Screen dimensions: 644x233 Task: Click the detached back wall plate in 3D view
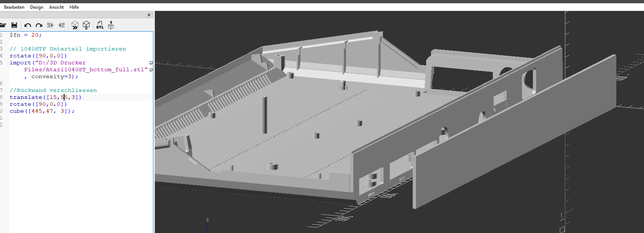click(510, 138)
